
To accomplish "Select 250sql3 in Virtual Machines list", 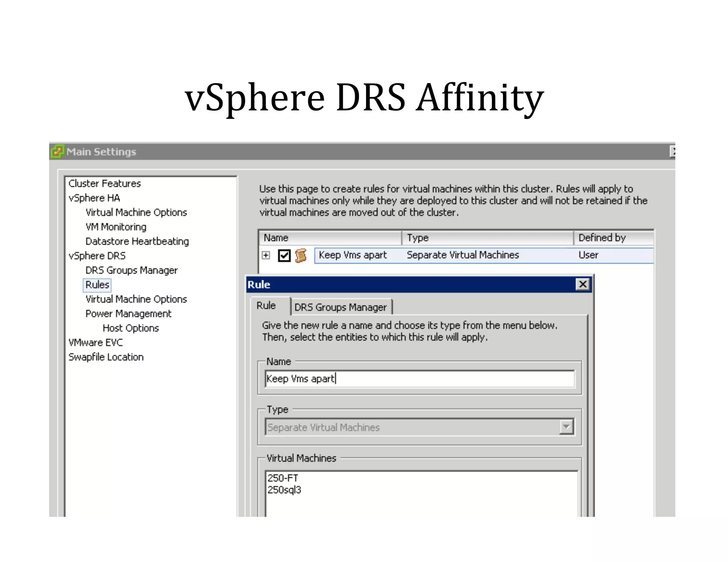I will 284,490.
